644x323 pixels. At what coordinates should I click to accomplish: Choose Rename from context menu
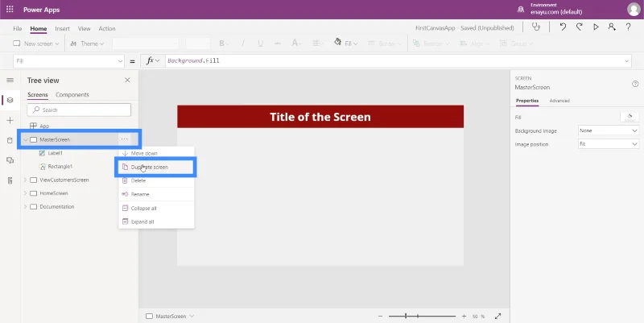tap(156, 194)
